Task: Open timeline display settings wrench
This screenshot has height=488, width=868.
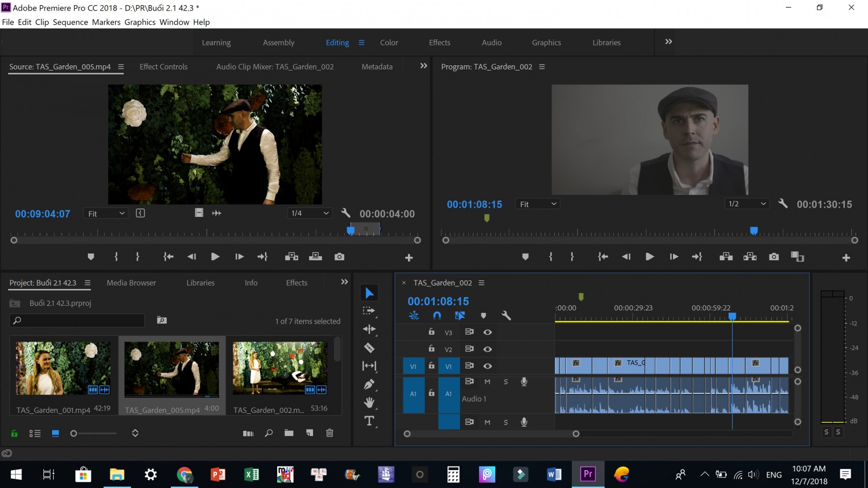Action: tap(506, 316)
